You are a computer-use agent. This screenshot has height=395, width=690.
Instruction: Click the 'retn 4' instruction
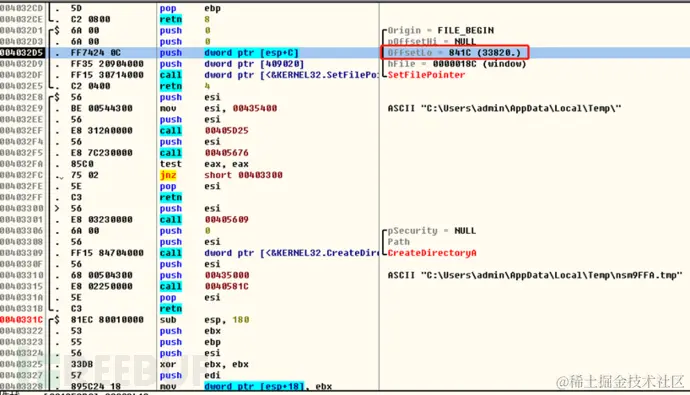tap(184, 86)
